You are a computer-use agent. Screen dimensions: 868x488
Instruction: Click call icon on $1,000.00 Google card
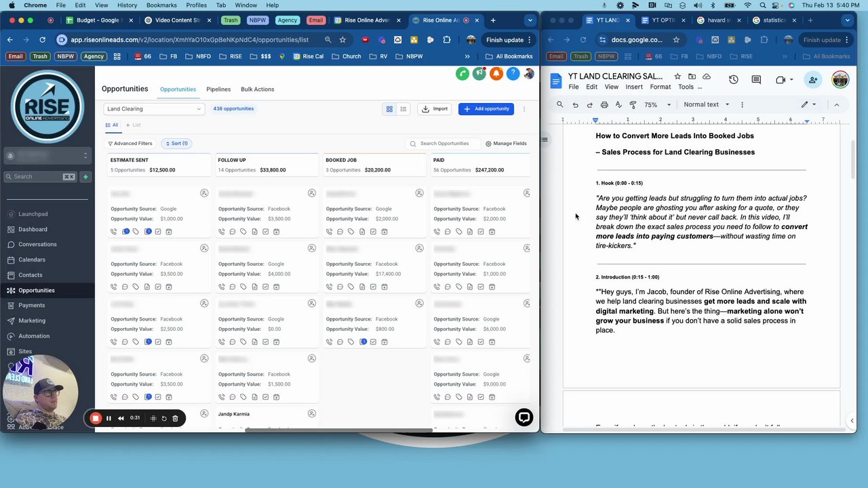(x=114, y=232)
